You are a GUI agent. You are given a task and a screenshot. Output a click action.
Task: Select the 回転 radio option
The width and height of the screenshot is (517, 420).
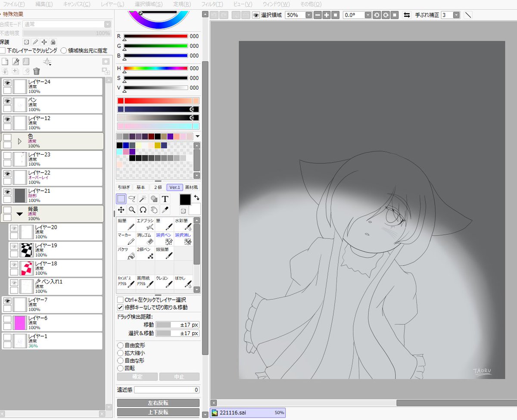(120, 368)
